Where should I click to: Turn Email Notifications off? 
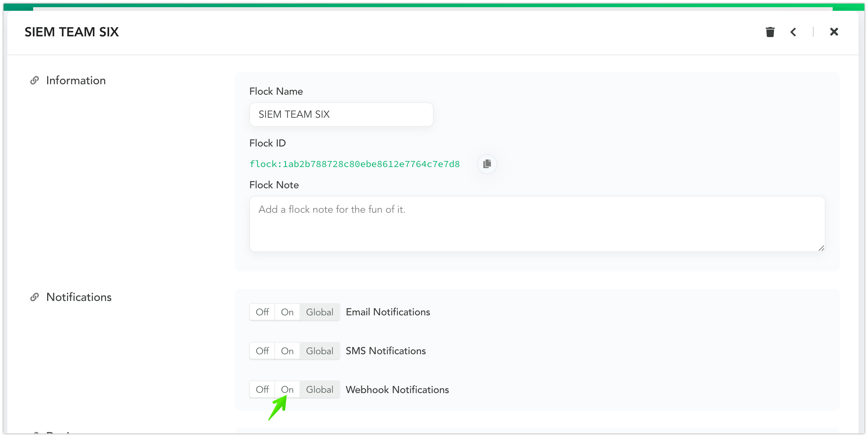click(x=262, y=312)
